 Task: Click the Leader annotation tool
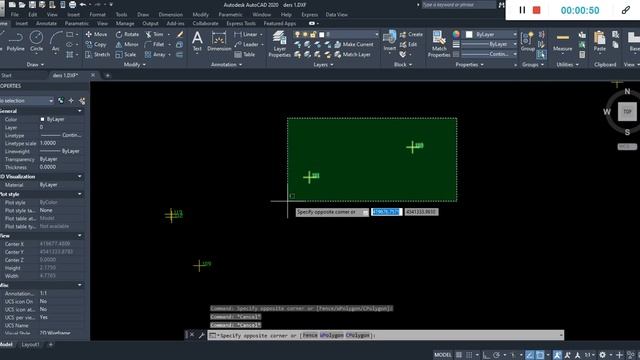(247, 44)
